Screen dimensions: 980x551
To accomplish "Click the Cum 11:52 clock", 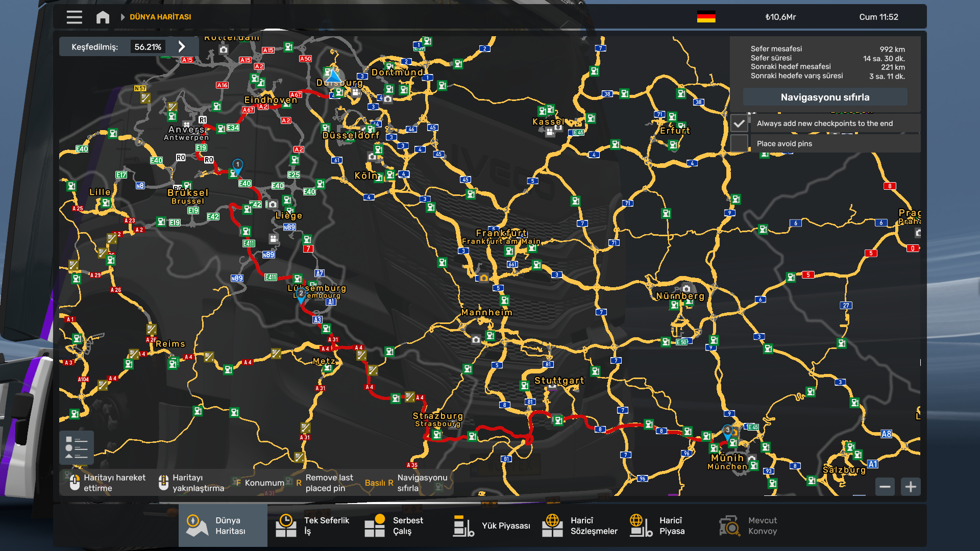I will (x=878, y=17).
